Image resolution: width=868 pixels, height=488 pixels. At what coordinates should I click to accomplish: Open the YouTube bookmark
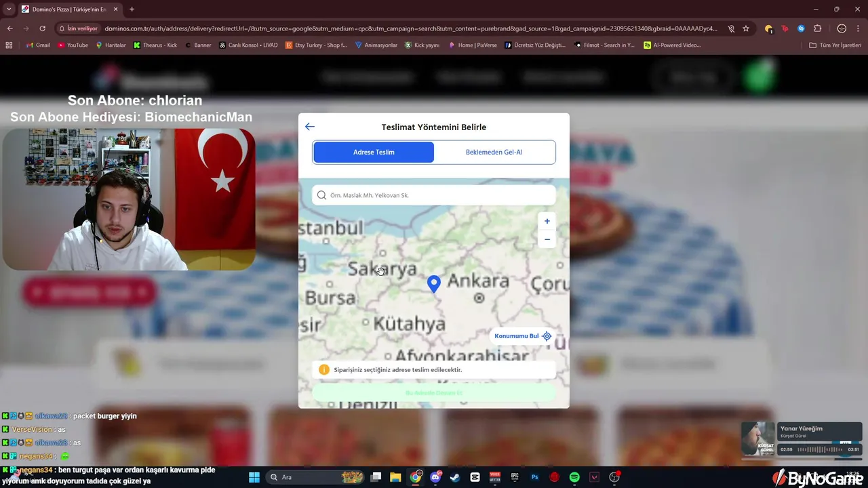pyautogui.click(x=73, y=45)
